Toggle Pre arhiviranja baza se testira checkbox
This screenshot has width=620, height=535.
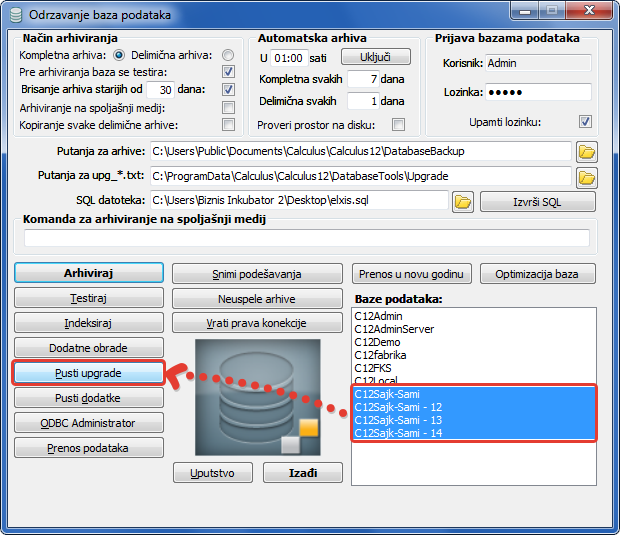(x=229, y=72)
